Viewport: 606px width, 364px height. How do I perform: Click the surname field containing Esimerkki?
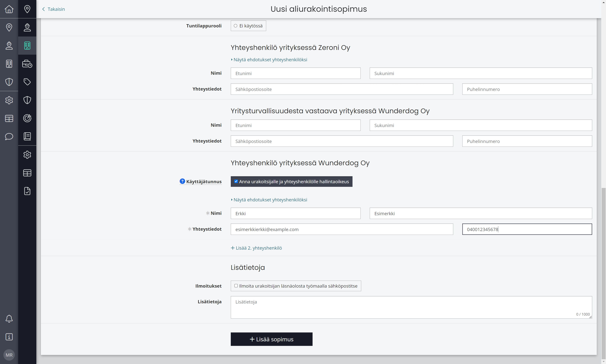[481, 213]
